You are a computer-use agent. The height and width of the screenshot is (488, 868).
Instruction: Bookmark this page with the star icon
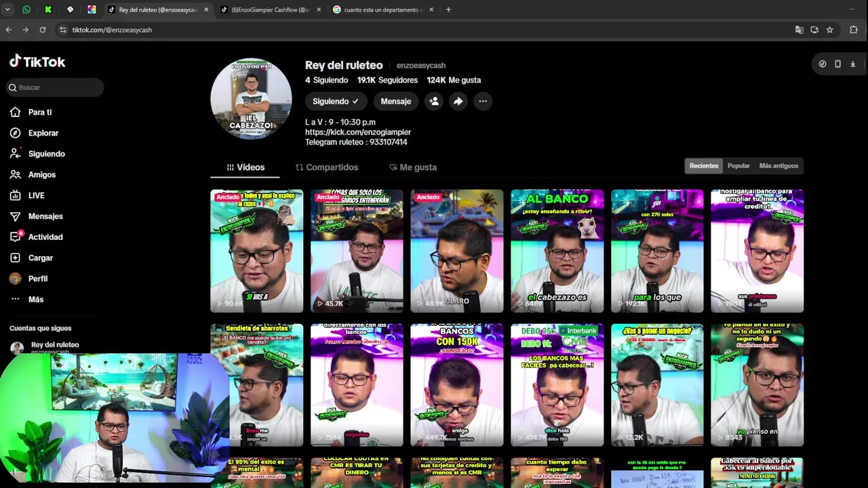click(829, 30)
